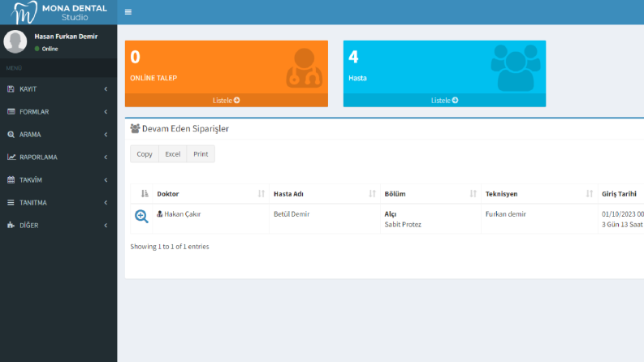Viewport: 644px width, 362px height.
Task: Expand the DİĞER menu chevron
Action: tap(106, 226)
